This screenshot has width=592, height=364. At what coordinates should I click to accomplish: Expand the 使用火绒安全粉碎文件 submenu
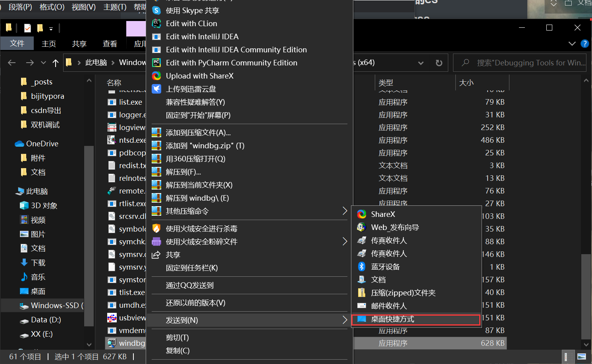point(345,241)
